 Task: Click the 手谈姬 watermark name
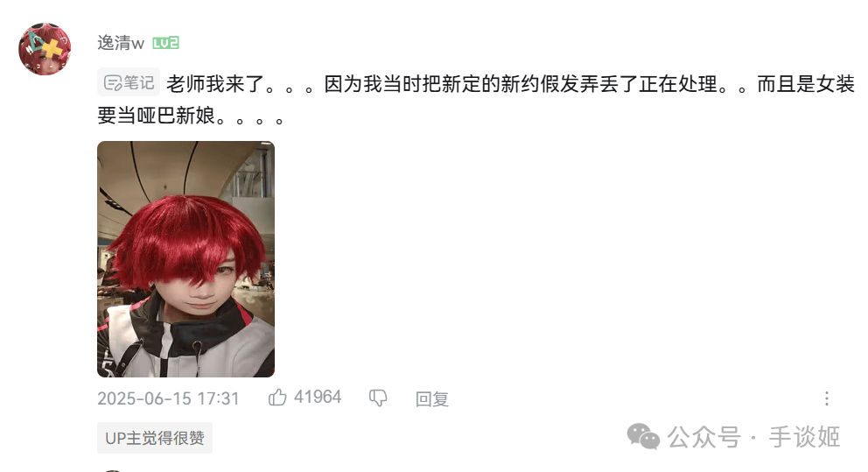[x=804, y=437]
